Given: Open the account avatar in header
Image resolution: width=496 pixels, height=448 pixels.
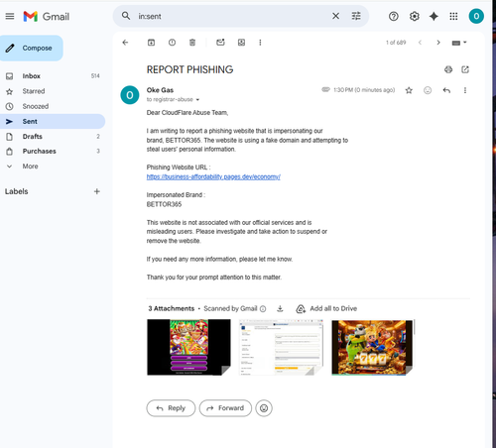Looking at the screenshot, I should (x=476, y=16).
